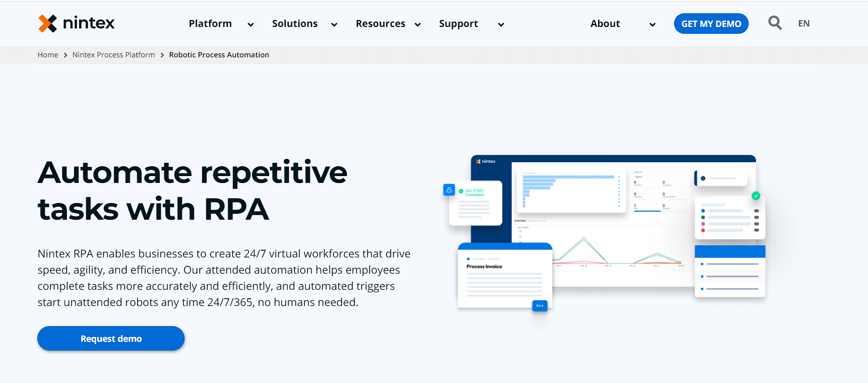Open Nintex Process Platform breadcrumb
The image size is (868, 383).
point(113,55)
